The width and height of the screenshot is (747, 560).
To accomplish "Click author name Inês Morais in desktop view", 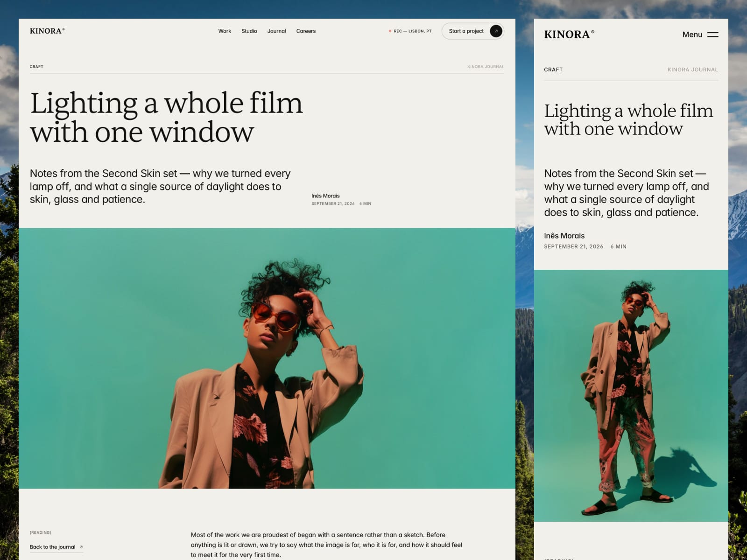I will pyautogui.click(x=325, y=196).
